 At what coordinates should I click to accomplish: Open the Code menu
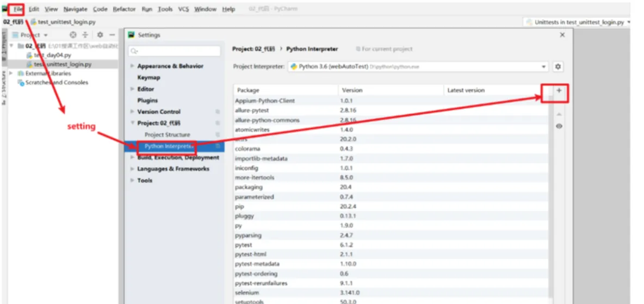pyautogui.click(x=100, y=9)
